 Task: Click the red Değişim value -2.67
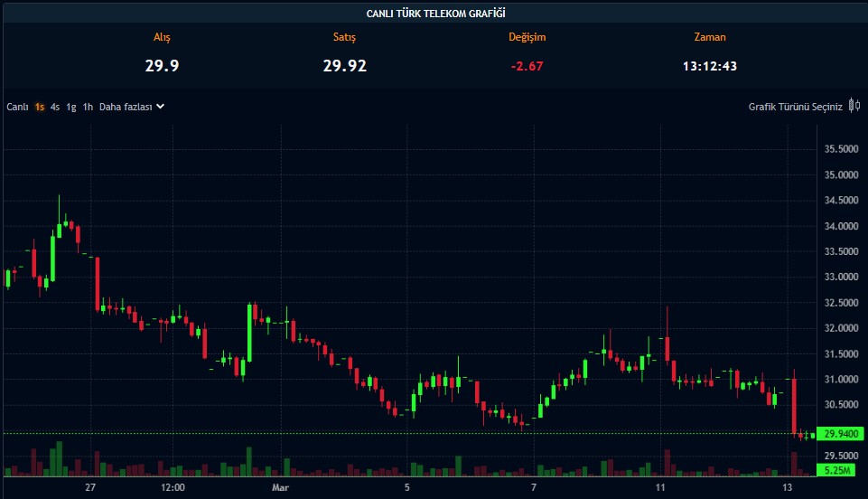[527, 65]
